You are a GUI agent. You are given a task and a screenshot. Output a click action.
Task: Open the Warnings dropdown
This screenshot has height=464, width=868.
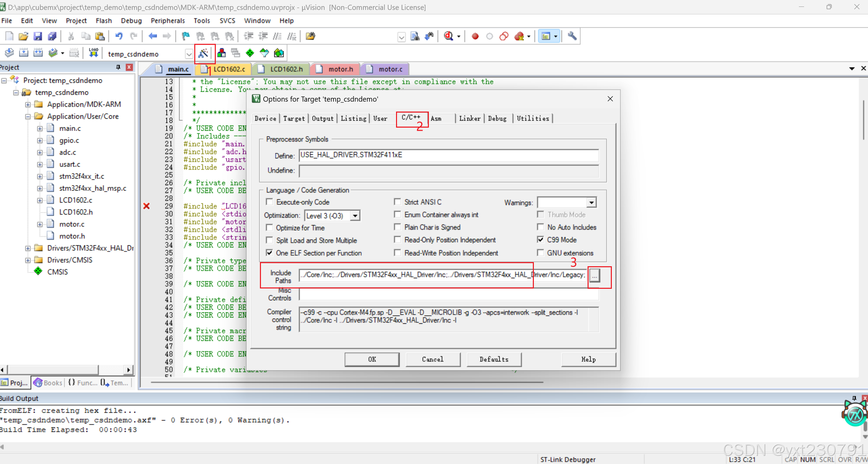(591, 202)
